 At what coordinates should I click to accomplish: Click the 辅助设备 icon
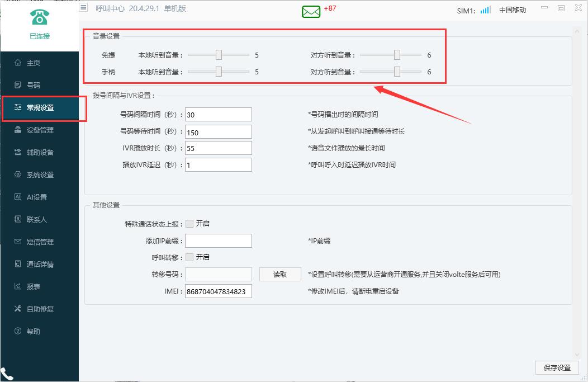click(x=18, y=152)
